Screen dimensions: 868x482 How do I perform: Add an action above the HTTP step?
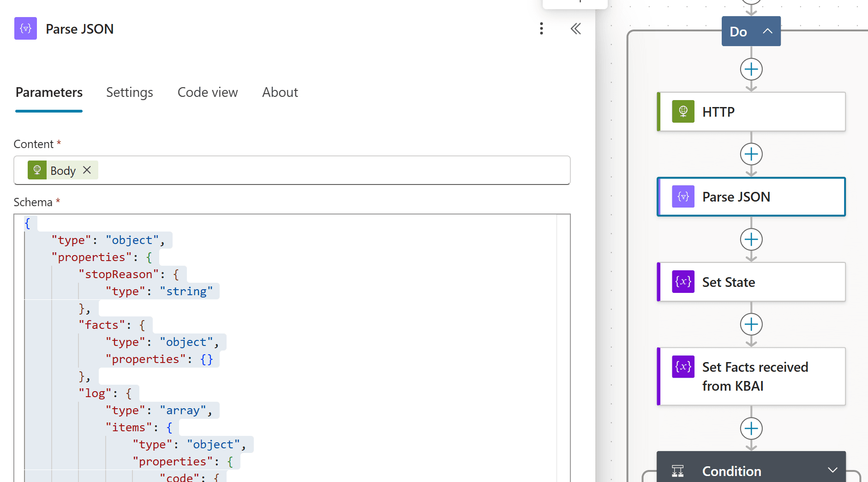(x=751, y=69)
